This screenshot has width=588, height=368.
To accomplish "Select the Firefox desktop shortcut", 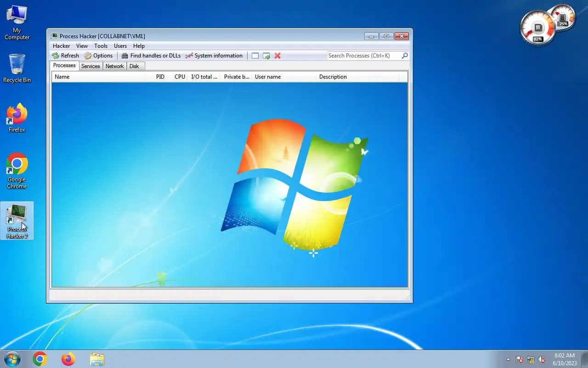I will tap(17, 118).
